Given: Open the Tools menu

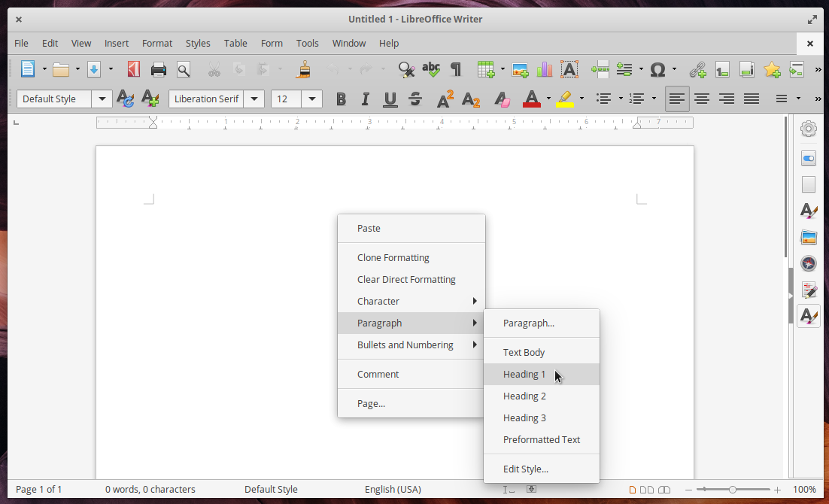Looking at the screenshot, I should pyautogui.click(x=307, y=43).
